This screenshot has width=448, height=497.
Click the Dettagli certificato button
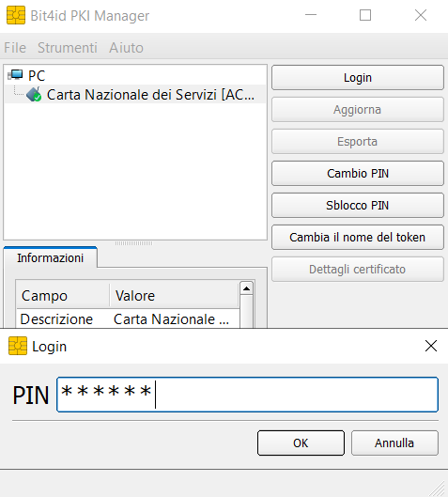coord(358,270)
